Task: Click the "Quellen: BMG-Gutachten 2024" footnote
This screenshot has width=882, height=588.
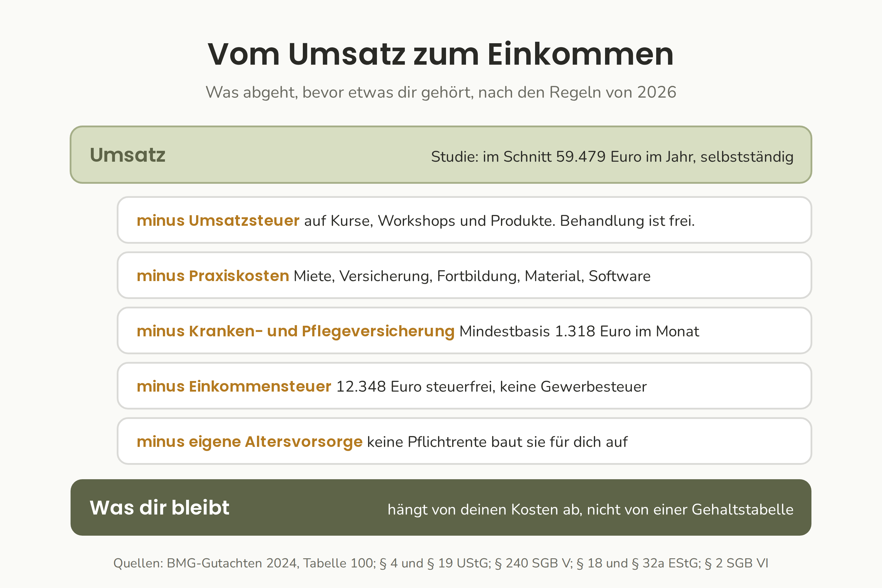Action: click(x=441, y=563)
